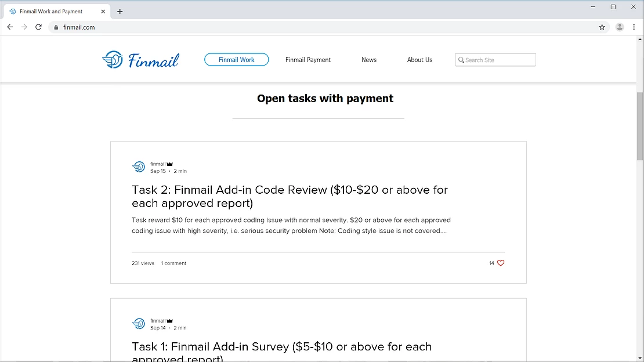Click the finmail avatar on the Task 2 post
Viewport: 644px width, 362px height.
pos(139,167)
